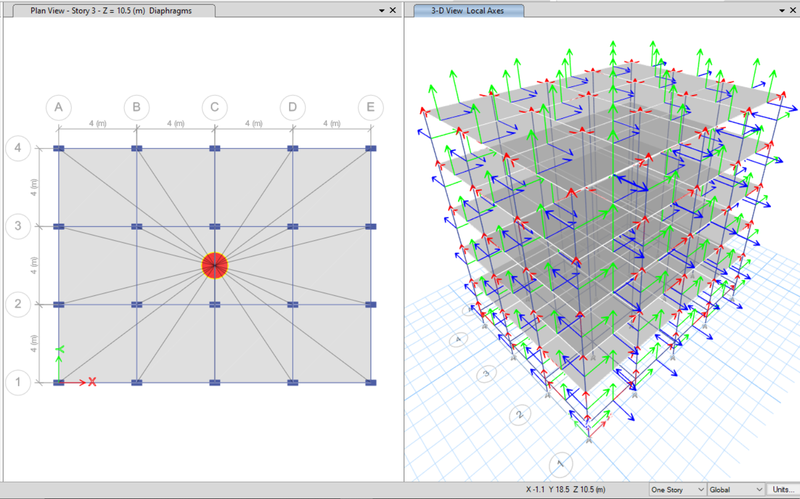The height and width of the screenshot is (499, 800).
Task: Click grid bubble C in plan view
Action: (x=215, y=107)
